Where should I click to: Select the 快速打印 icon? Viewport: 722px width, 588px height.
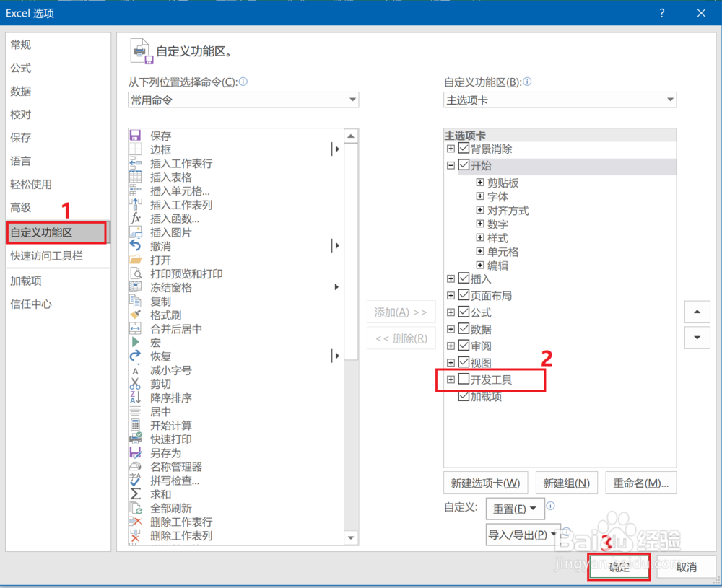(135, 439)
